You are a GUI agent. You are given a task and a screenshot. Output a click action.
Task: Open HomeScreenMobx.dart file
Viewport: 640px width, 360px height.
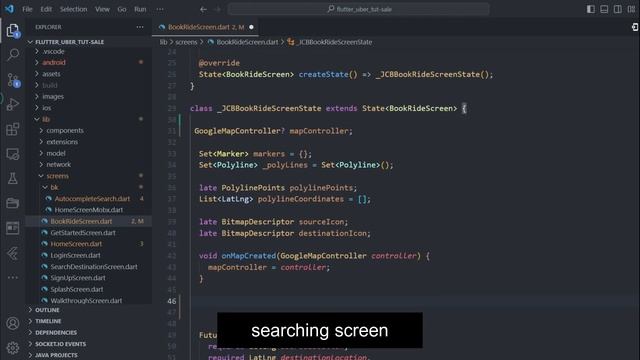(x=89, y=210)
